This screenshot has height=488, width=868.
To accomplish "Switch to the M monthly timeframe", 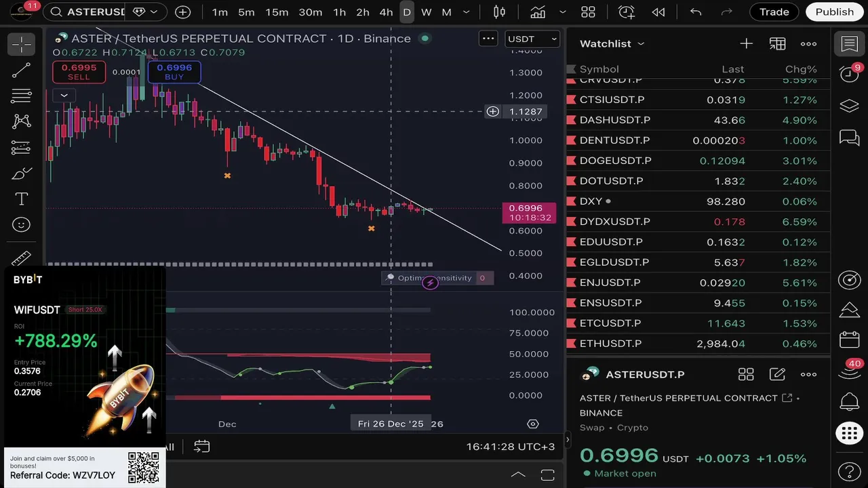I will click(447, 12).
